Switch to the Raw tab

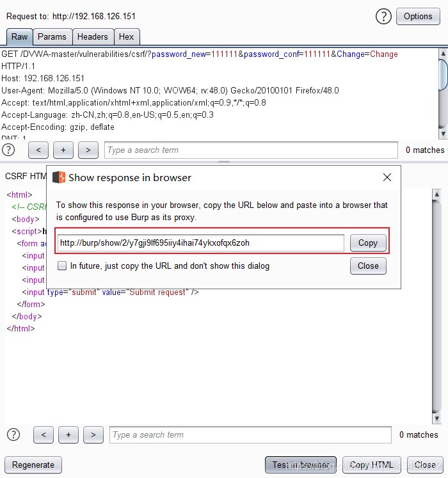19,37
